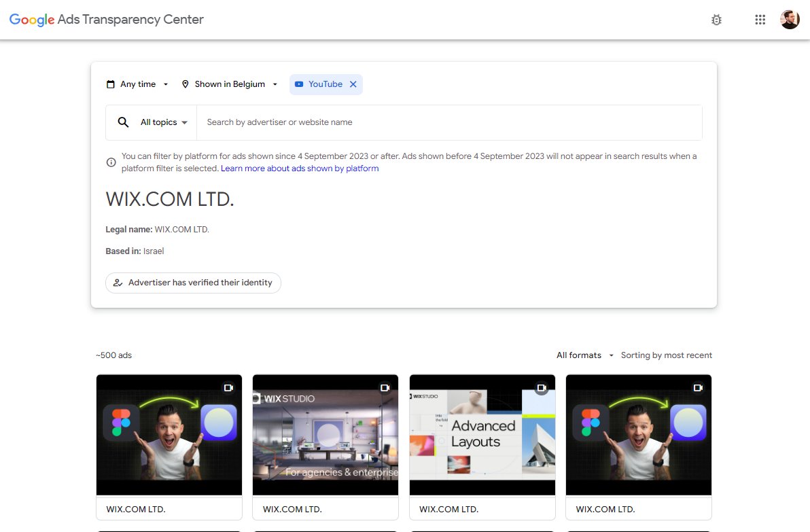Screen dimensions: 810x532
Task: Click Sorting by most recent label
Action: point(667,355)
